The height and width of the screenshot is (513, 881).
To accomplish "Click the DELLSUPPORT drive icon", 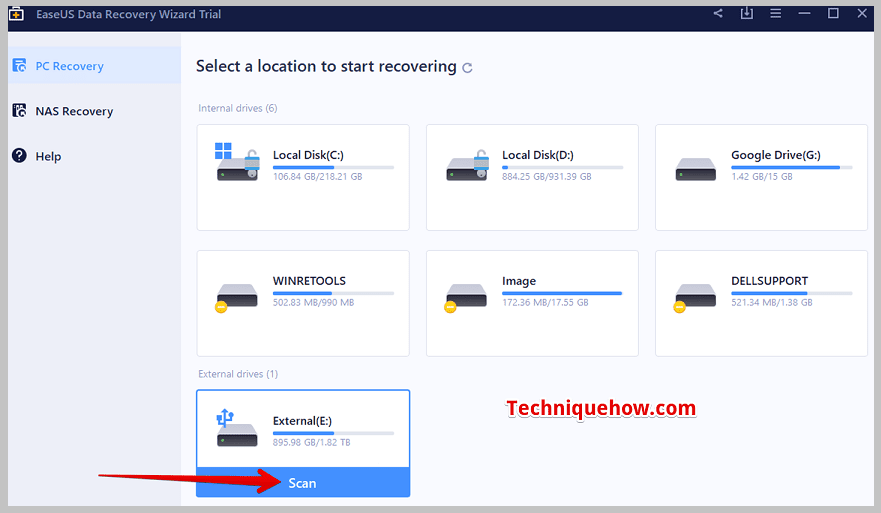I will pyautogui.click(x=694, y=298).
